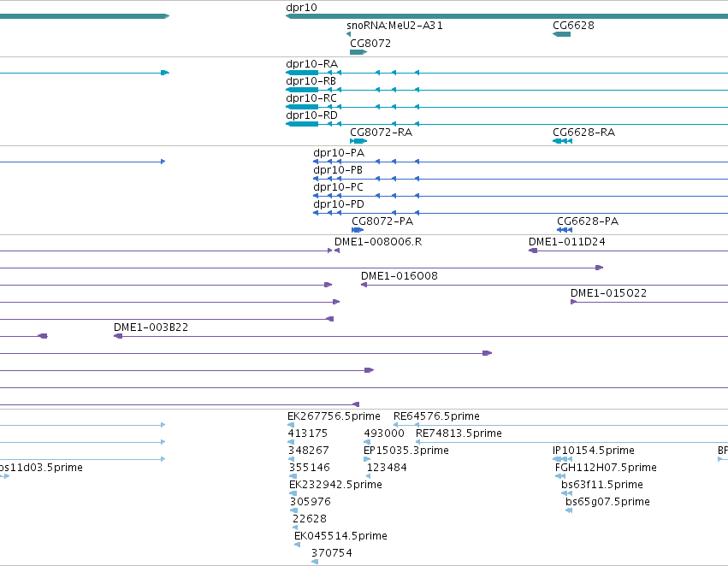Open the EK045514.5prime EST
The width and height of the screenshot is (728, 566).
pyautogui.click(x=340, y=536)
